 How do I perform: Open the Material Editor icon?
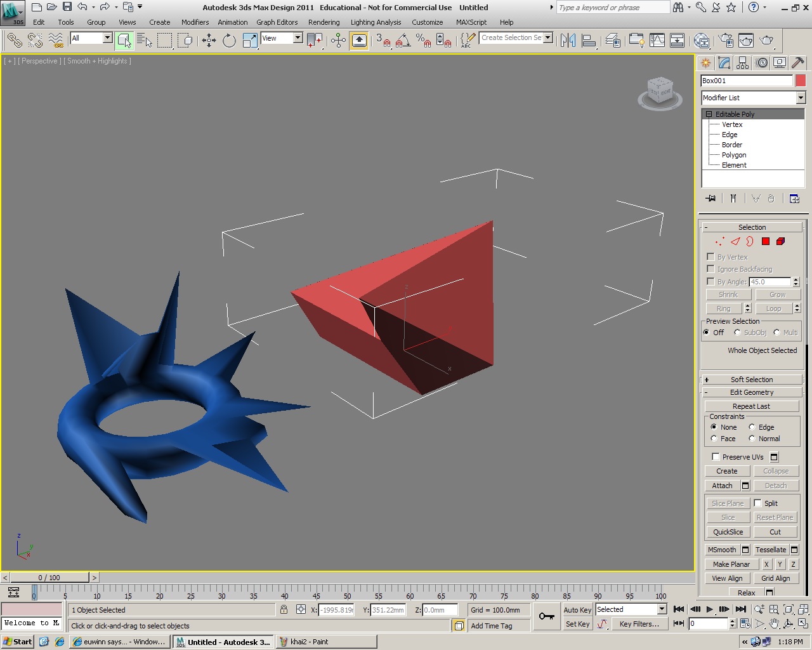click(x=702, y=41)
